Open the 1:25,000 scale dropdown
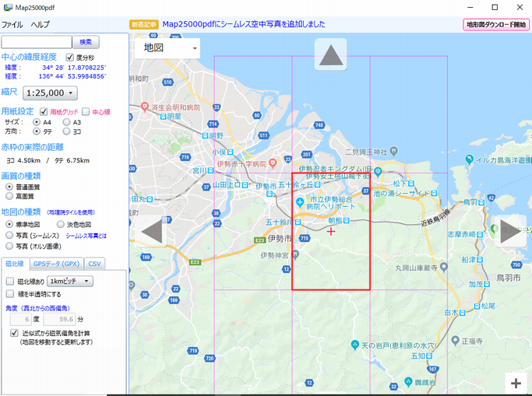This screenshot has width=532, height=396. tap(50, 93)
